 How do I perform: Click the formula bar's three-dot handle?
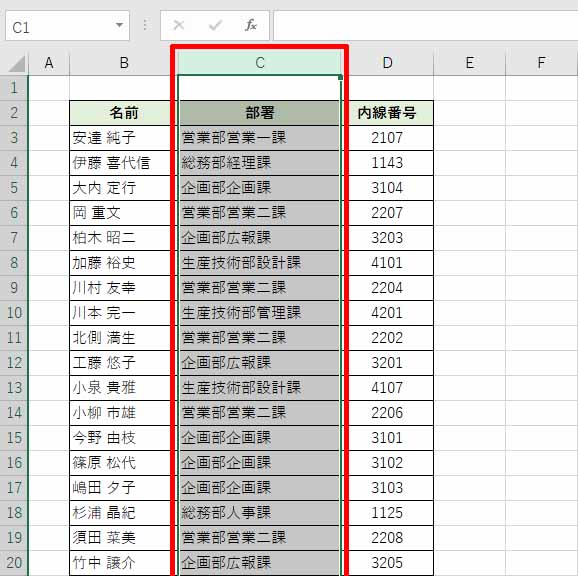coord(145,25)
